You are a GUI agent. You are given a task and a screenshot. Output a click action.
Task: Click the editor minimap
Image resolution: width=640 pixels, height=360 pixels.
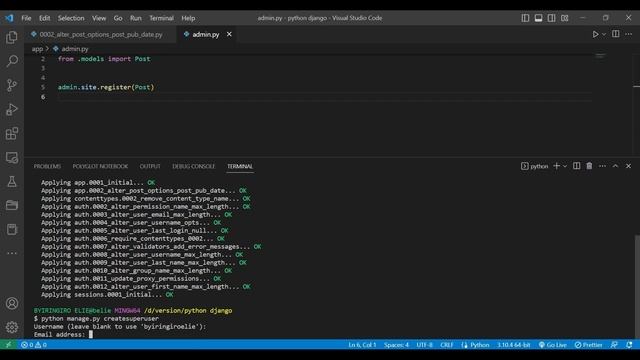(600, 56)
